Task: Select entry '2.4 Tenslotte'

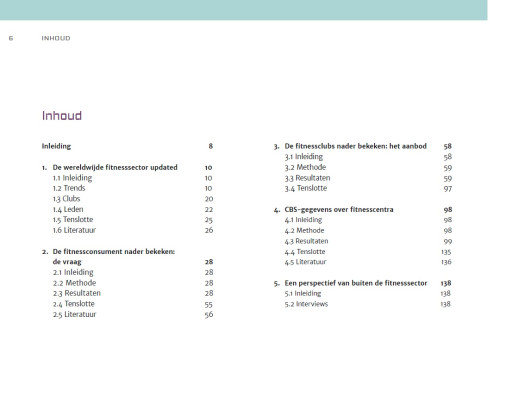Action: tap(74, 304)
